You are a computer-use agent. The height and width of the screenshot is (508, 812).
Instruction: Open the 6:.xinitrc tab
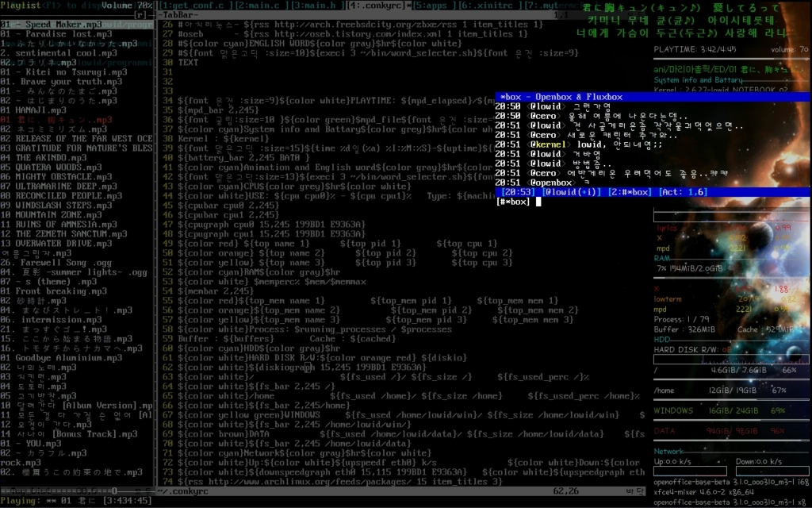coord(490,6)
